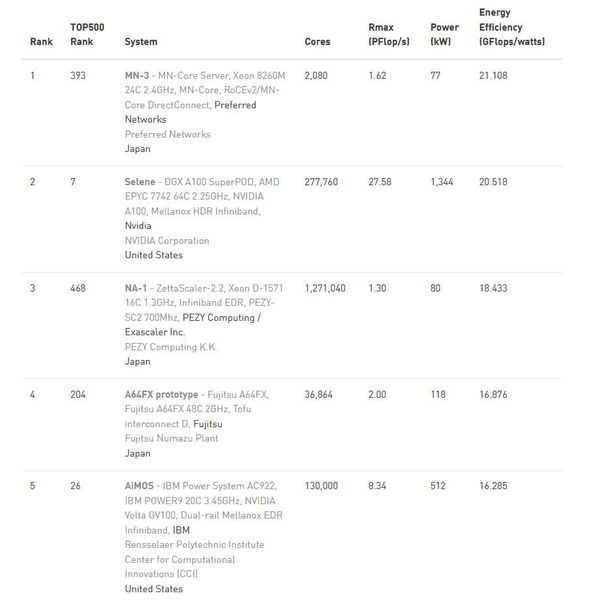The width and height of the screenshot is (606, 600).
Task: Click the 21.108 energy efficiency value
Action: point(495,75)
